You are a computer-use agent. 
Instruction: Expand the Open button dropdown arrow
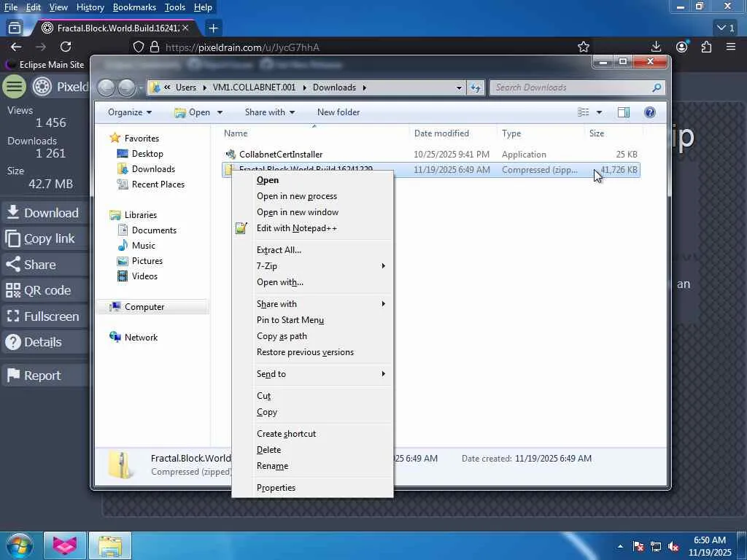(220, 112)
